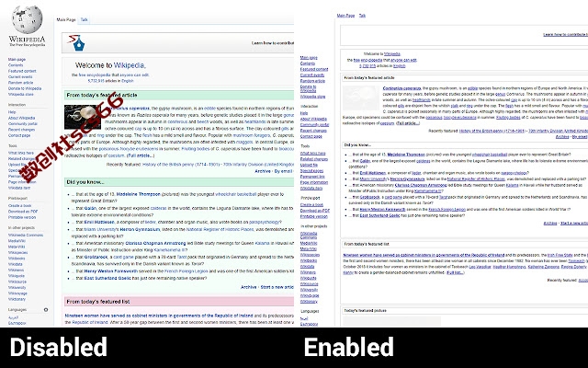Open 'Main page' sidebar link in Enabled panel

[309, 57]
